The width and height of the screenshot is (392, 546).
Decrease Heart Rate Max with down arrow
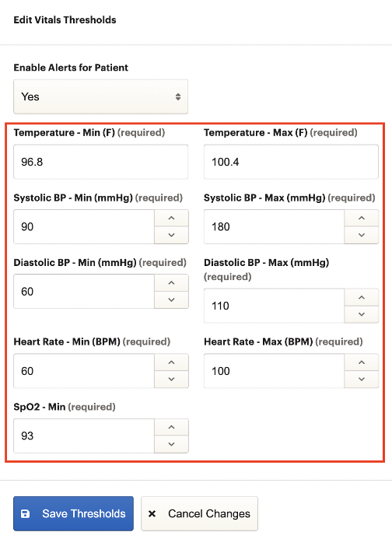click(x=362, y=380)
